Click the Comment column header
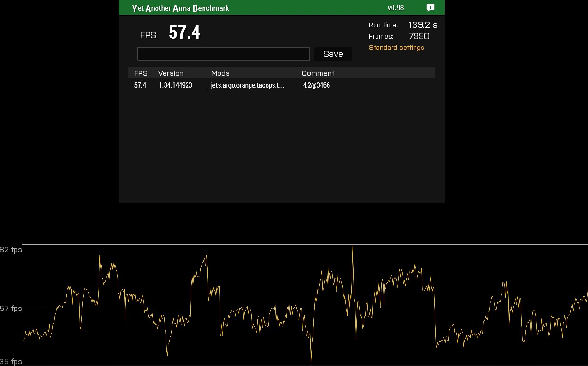 318,73
